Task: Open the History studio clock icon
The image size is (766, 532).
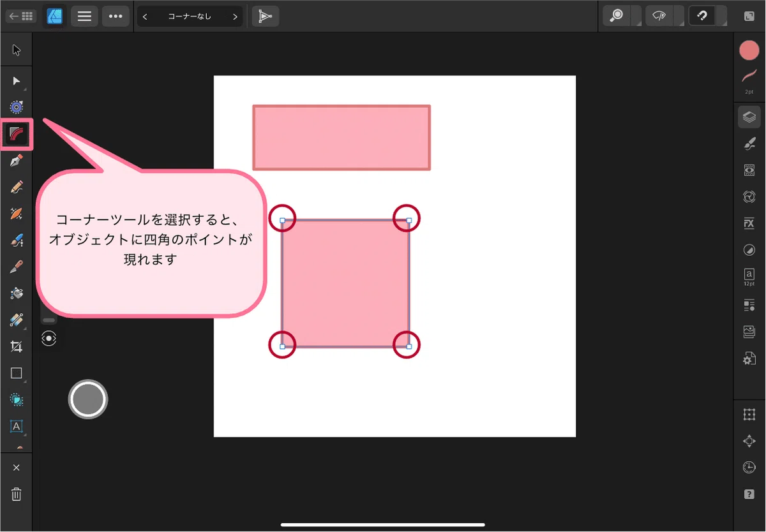Action: pos(749,468)
